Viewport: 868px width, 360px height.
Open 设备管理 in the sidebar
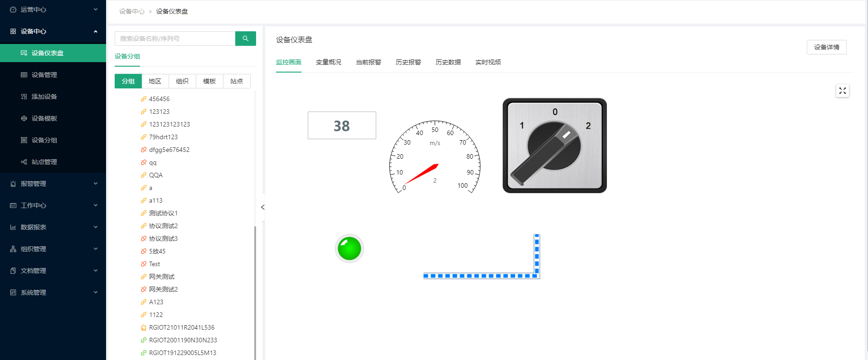point(44,75)
